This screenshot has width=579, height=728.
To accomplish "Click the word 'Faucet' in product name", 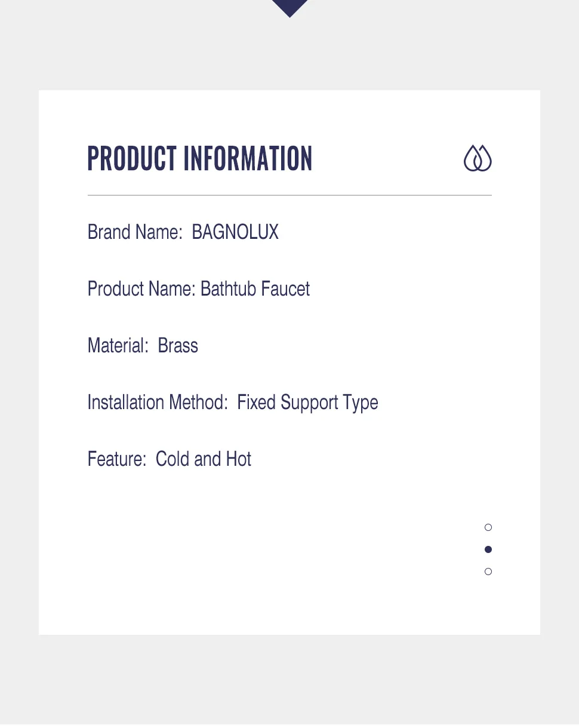I will pos(285,289).
